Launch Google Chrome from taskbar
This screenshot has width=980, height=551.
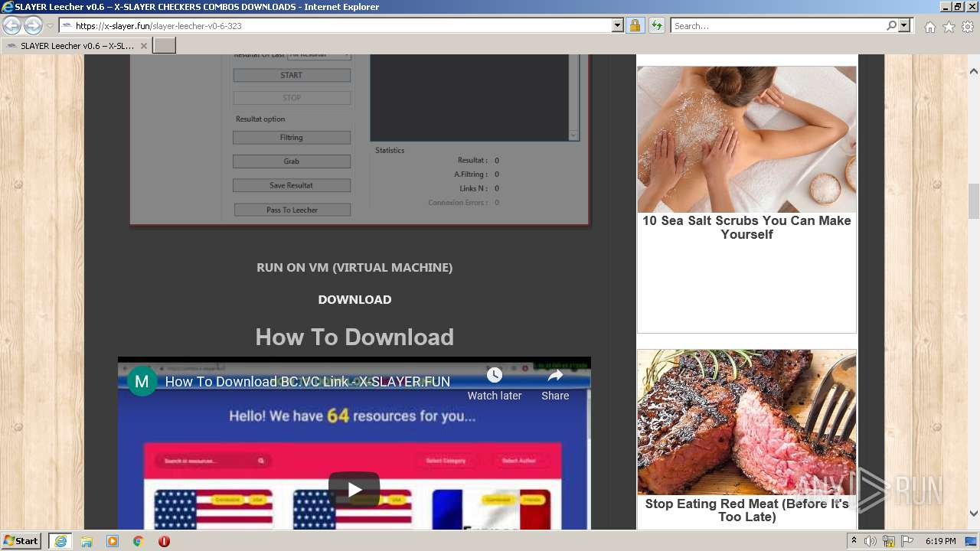point(138,541)
